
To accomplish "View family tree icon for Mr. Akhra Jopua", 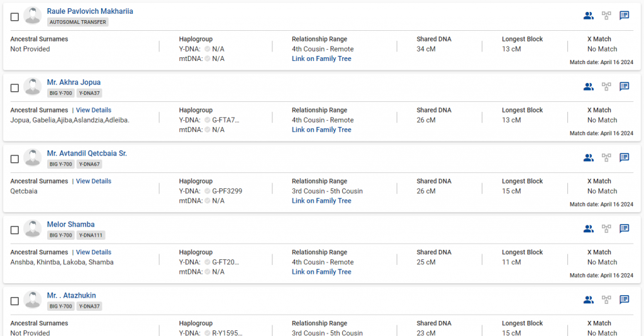I will click(606, 87).
